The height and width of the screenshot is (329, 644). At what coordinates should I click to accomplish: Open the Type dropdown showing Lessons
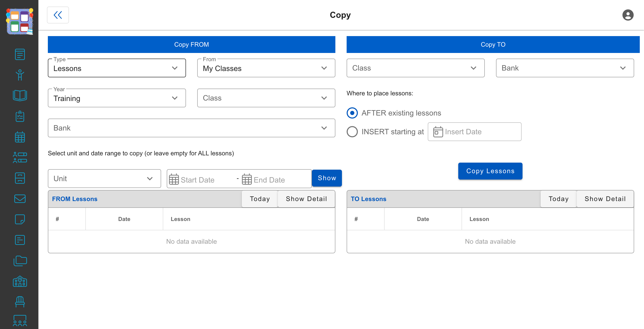pyautogui.click(x=117, y=68)
